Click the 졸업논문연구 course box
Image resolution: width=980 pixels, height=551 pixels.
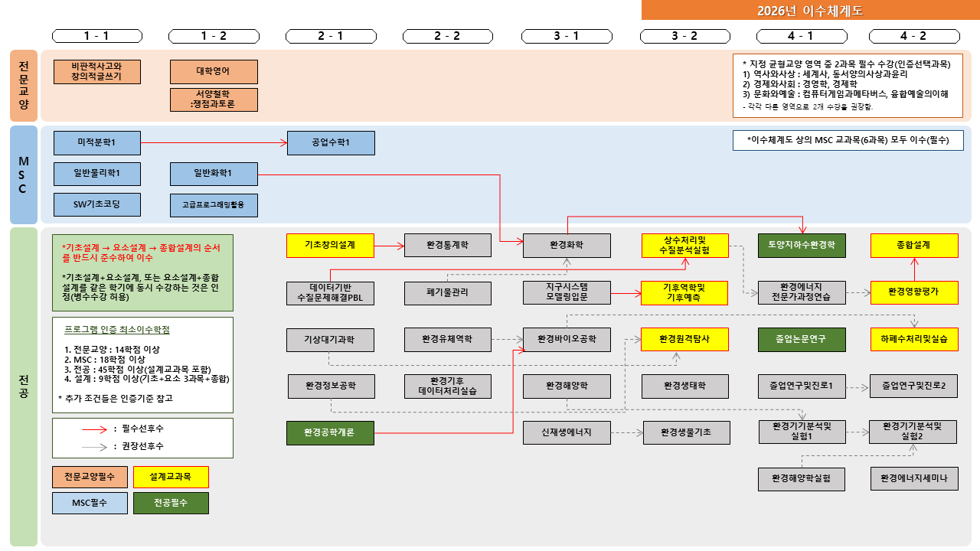[x=802, y=339]
